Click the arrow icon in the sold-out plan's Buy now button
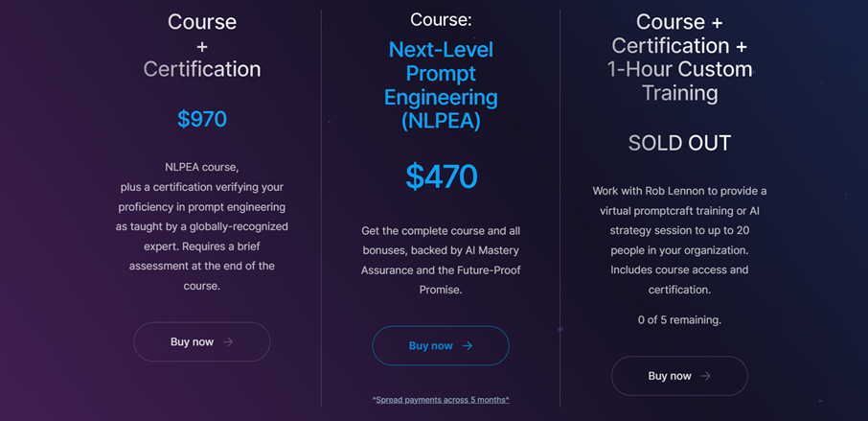The image size is (868, 421). 706,376
